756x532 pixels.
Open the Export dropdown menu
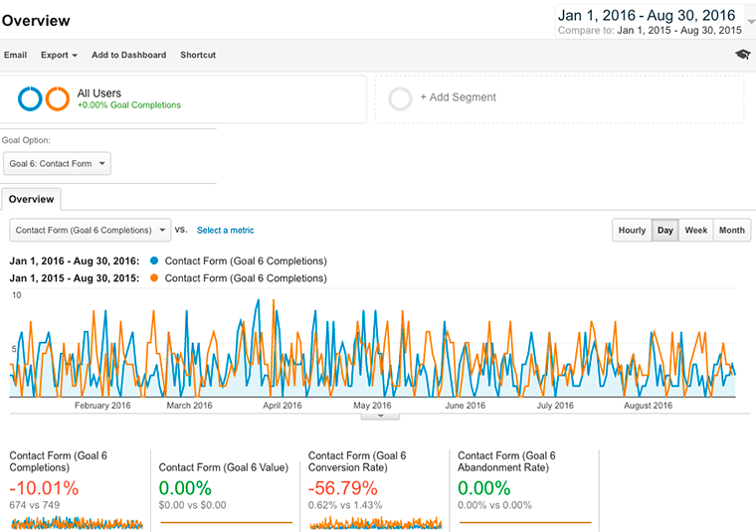[x=59, y=55]
